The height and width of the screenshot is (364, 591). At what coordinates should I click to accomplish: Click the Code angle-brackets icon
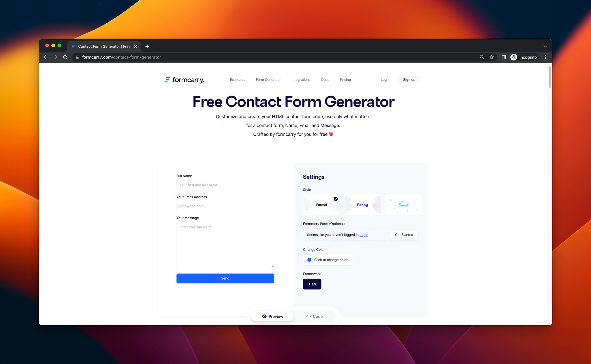pos(308,316)
